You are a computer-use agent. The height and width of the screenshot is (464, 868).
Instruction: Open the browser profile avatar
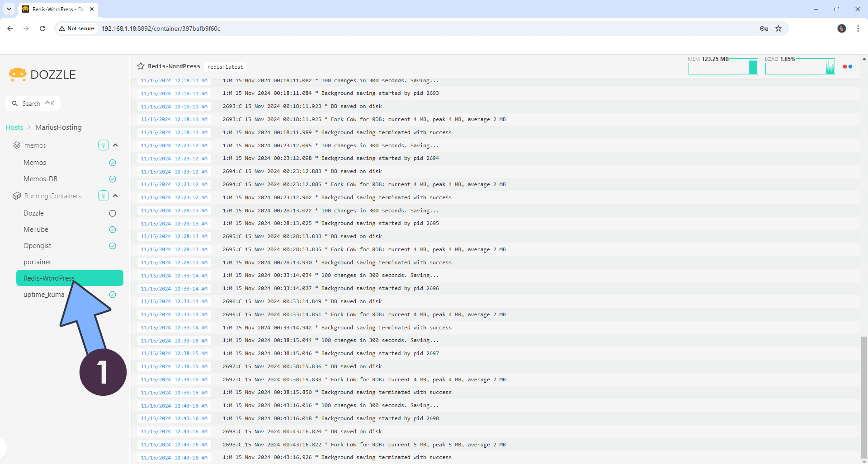pyautogui.click(x=842, y=28)
